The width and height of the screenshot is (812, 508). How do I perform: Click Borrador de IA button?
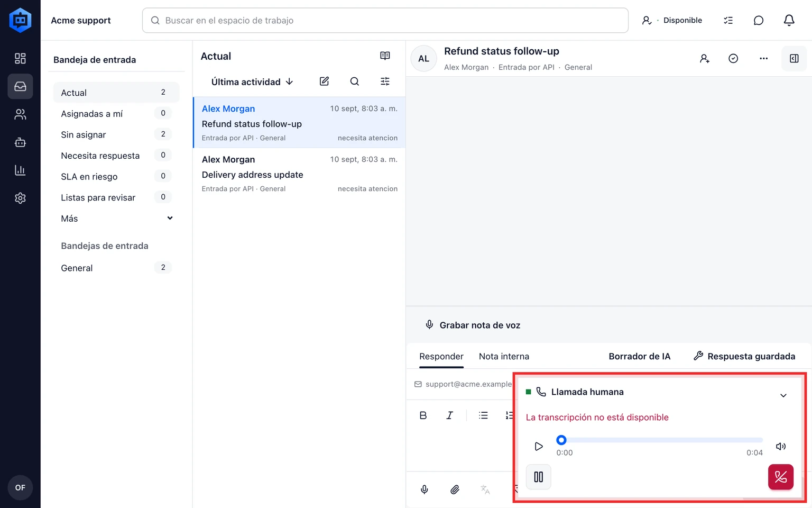coord(640,356)
